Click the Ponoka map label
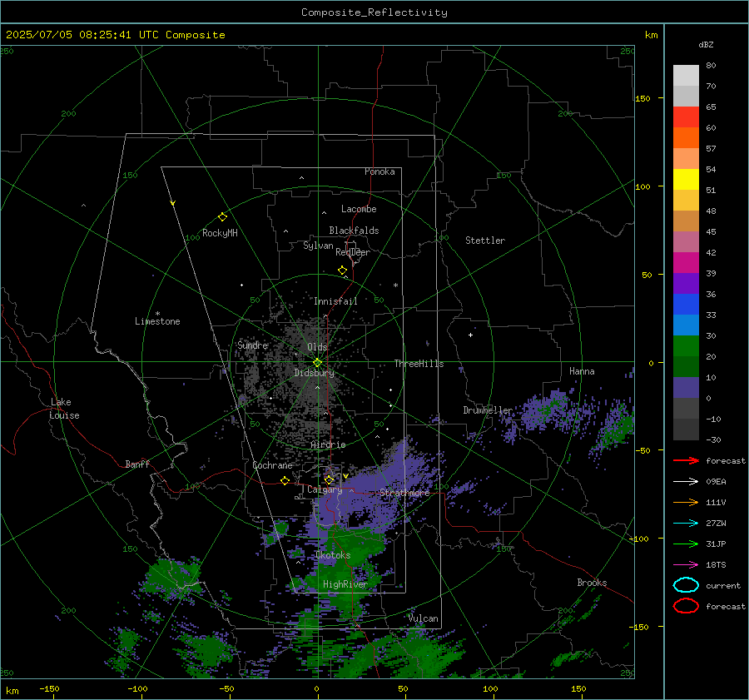Image resolution: width=749 pixels, height=700 pixels. pos(379,171)
